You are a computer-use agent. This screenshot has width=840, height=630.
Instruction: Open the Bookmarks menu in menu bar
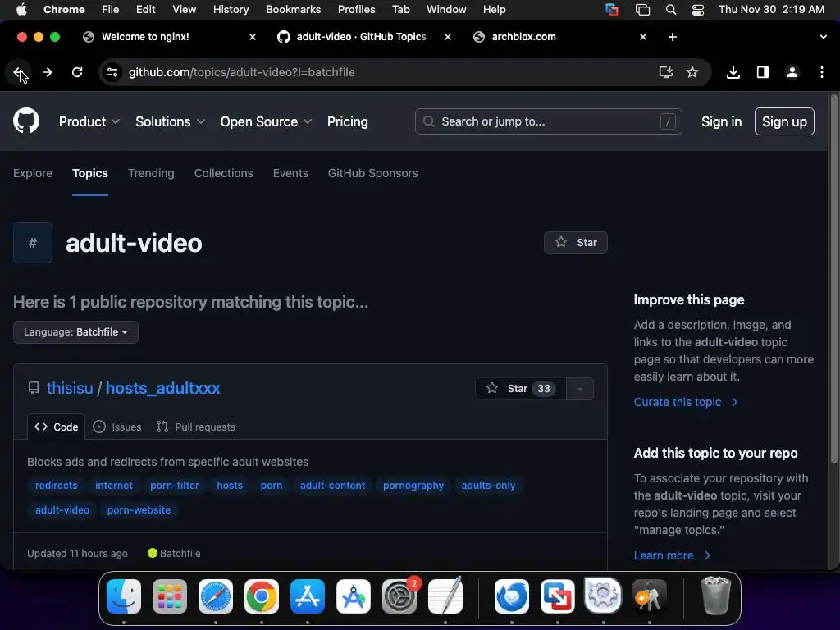(x=293, y=10)
